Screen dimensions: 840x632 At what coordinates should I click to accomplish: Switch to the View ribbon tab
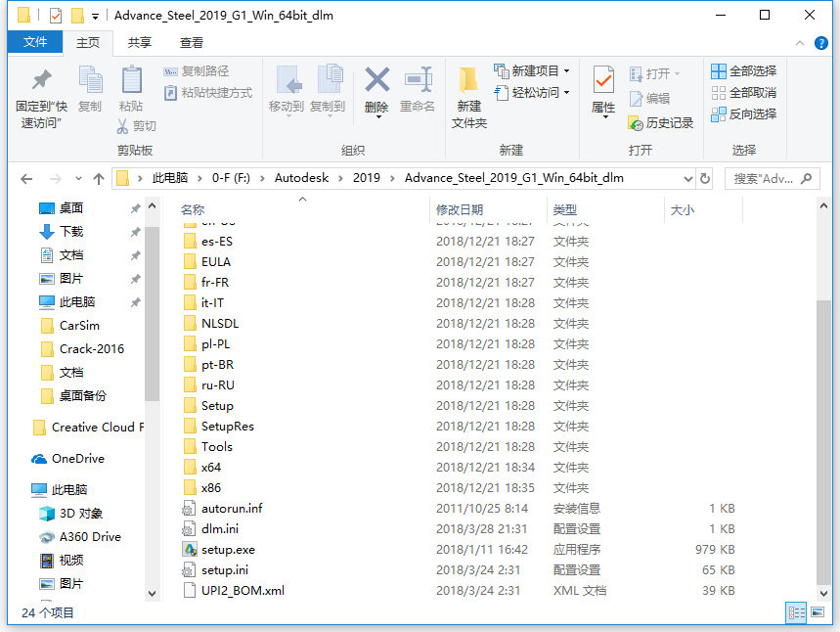pos(192,42)
